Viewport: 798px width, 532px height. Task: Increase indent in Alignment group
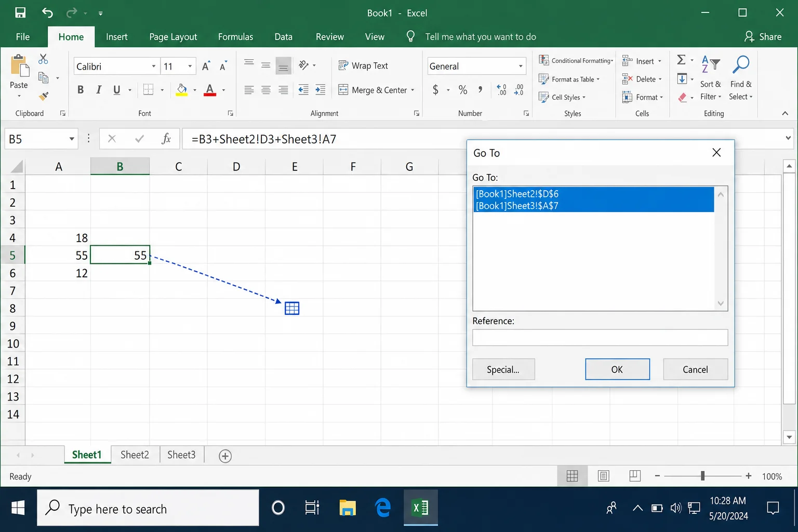[x=321, y=89]
